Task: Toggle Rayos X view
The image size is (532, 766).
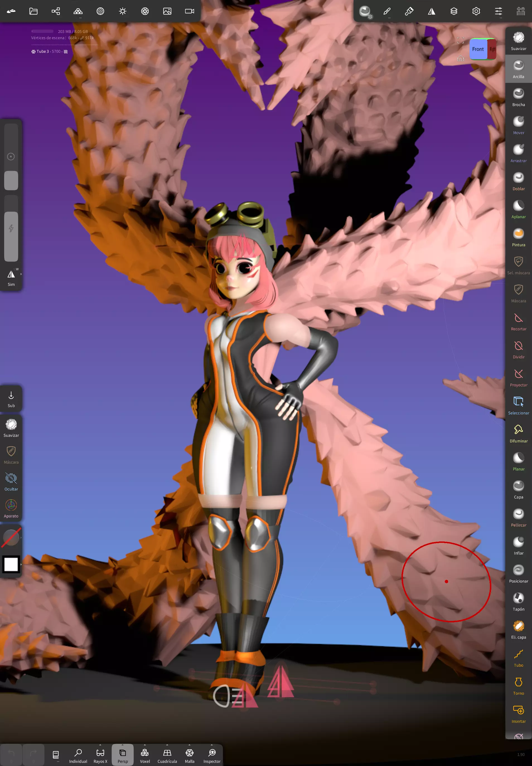Action: coord(100,755)
